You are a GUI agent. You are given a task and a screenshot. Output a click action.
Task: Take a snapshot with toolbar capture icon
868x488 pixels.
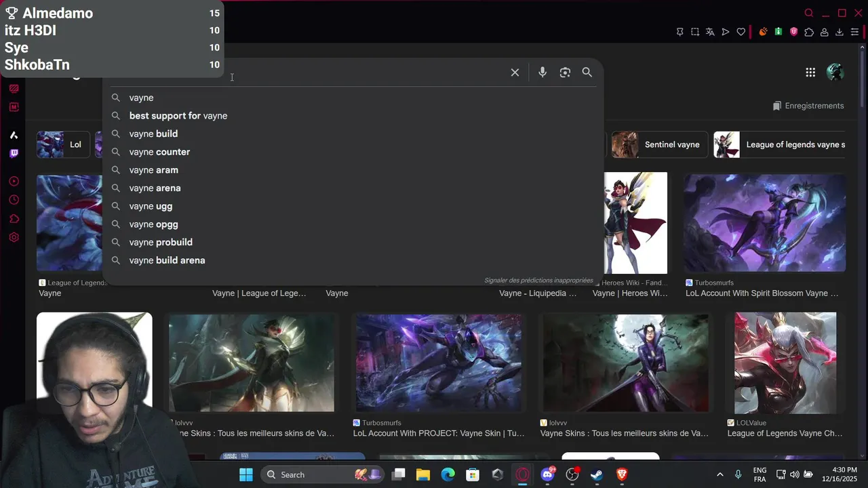pyautogui.click(x=695, y=32)
